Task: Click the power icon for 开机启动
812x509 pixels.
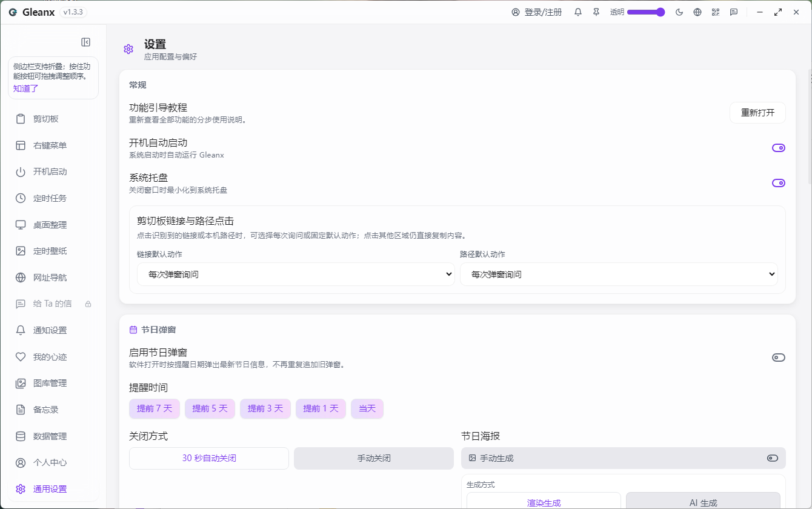Action: pyautogui.click(x=21, y=171)
